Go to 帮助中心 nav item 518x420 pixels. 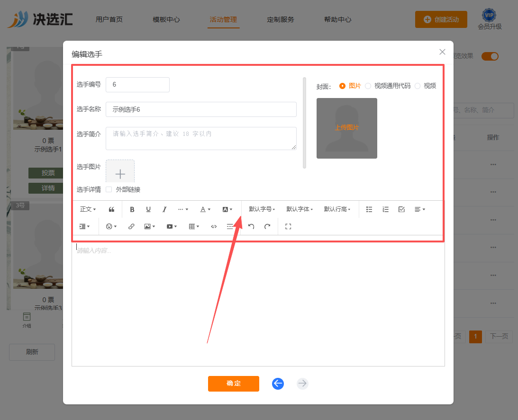click(337, 19)
